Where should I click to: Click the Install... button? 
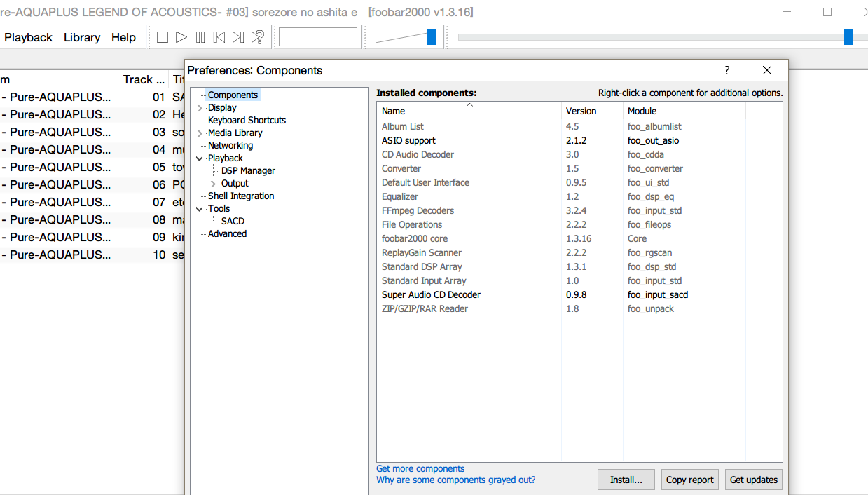click(626, 480)
